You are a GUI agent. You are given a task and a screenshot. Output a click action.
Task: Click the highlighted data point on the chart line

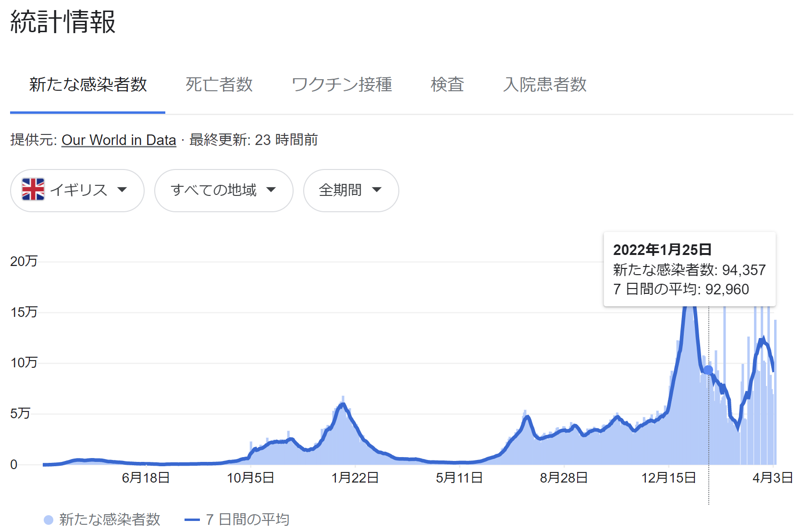pos(708,370)
